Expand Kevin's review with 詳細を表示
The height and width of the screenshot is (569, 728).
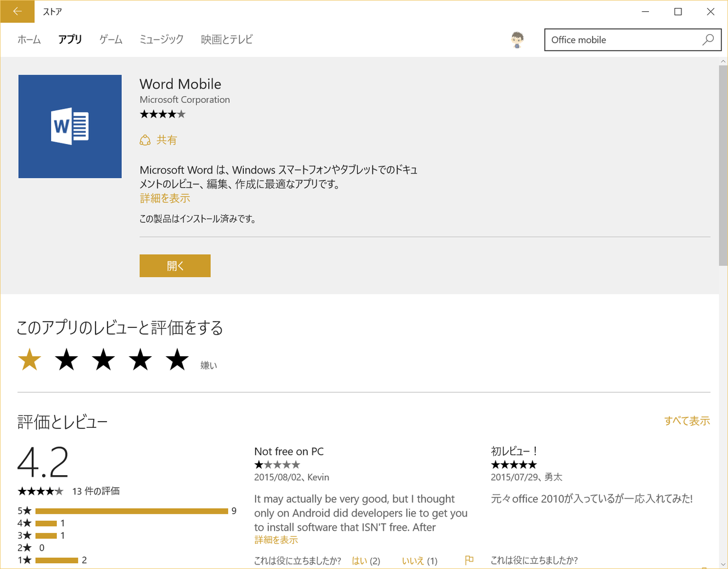[x=276, y=539]
